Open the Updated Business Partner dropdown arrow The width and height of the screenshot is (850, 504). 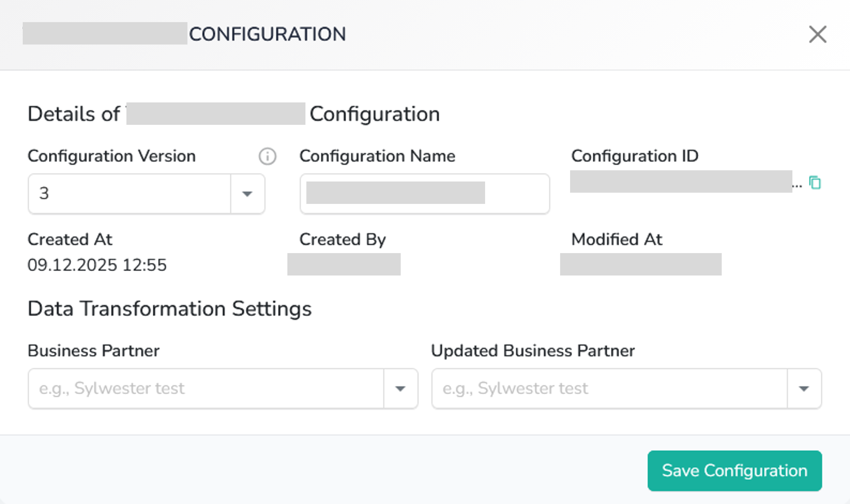pyautogui.click(x=804, y=389)
